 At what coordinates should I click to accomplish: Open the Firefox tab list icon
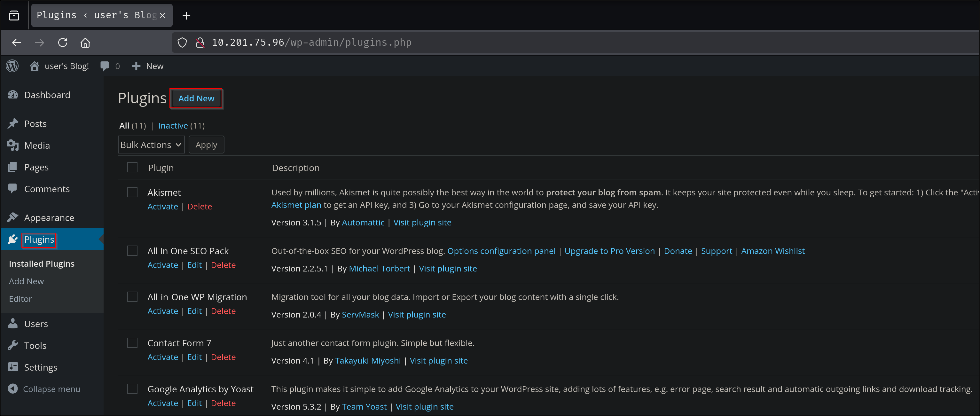point(14,16)
